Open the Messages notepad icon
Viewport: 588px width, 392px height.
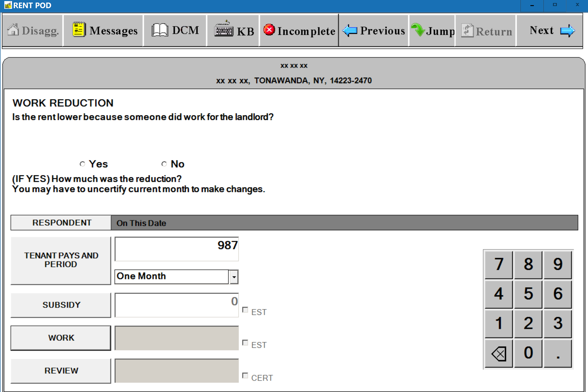click(79, 29)
